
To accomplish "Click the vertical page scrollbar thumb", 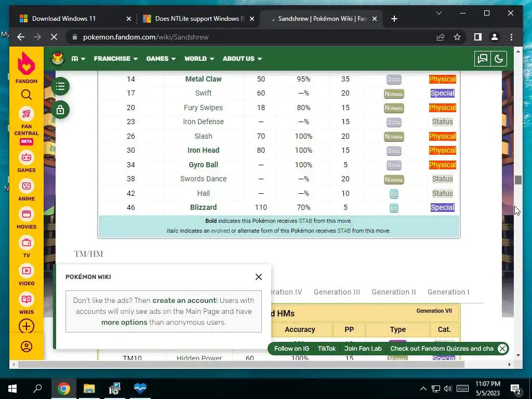I will point(518,180).
